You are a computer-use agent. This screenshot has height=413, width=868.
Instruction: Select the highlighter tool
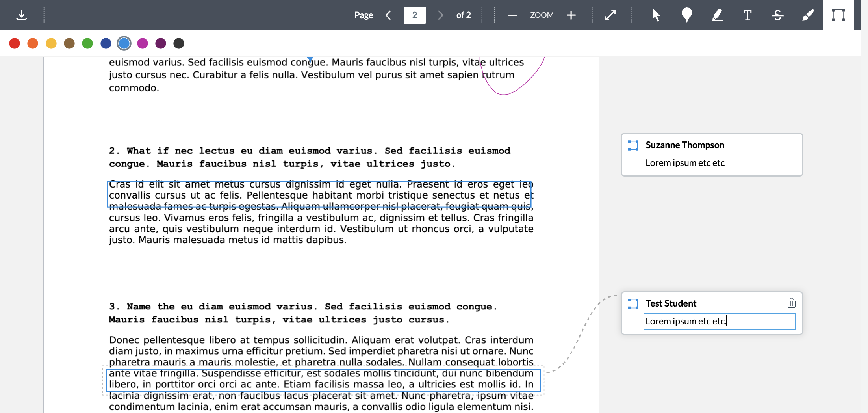pos(717,15)
